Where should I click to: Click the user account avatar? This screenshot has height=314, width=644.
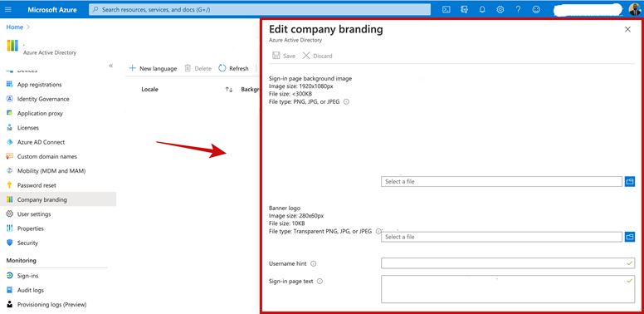tap(635, 9)
